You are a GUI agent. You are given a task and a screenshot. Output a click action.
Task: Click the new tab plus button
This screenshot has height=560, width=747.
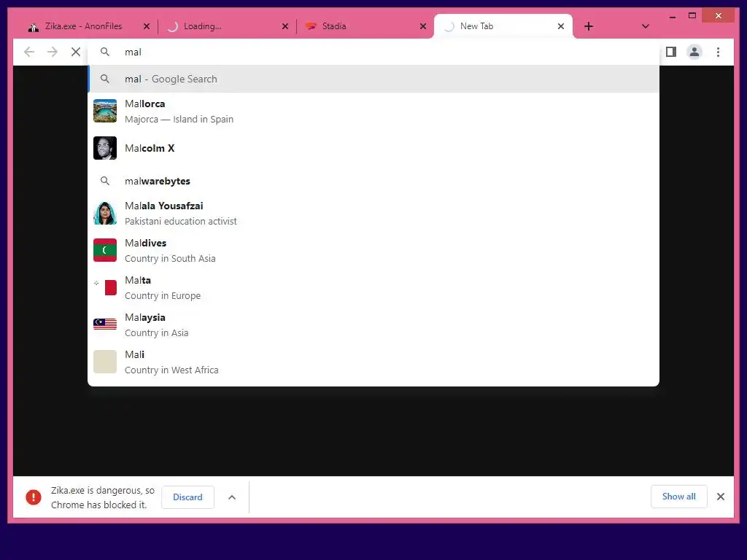pos(589,26)
